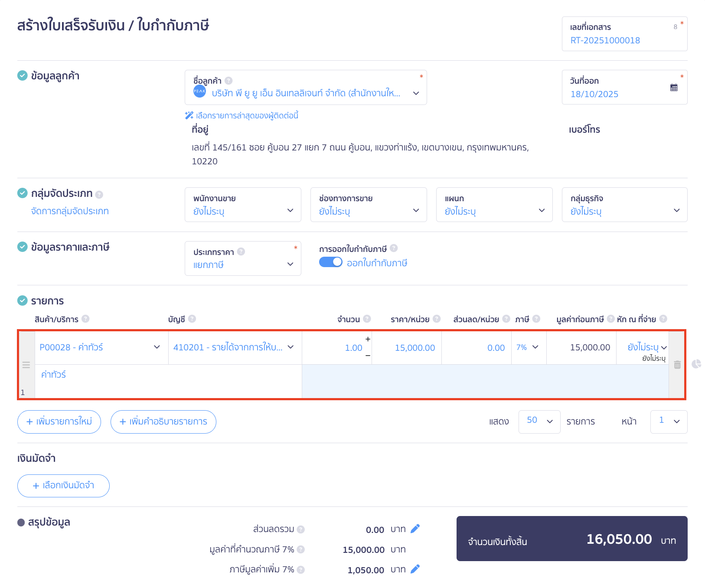
Task: Click the เลือกเงินมัดจำ button
Action: pos(63,486)
